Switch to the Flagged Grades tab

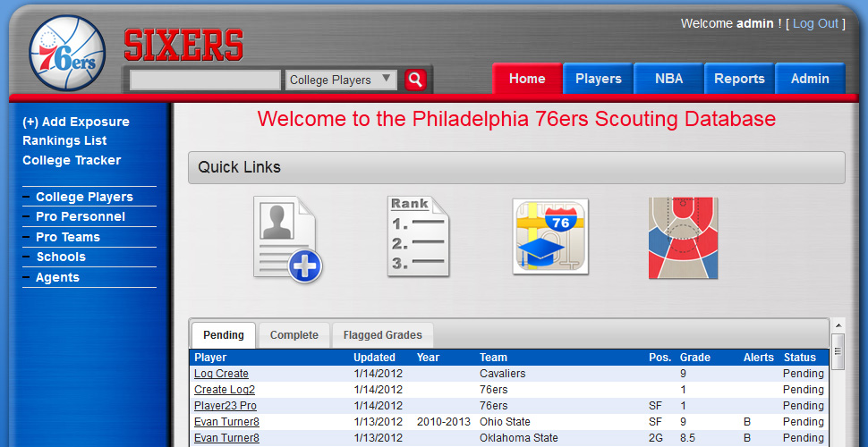[x=382, y=335]
